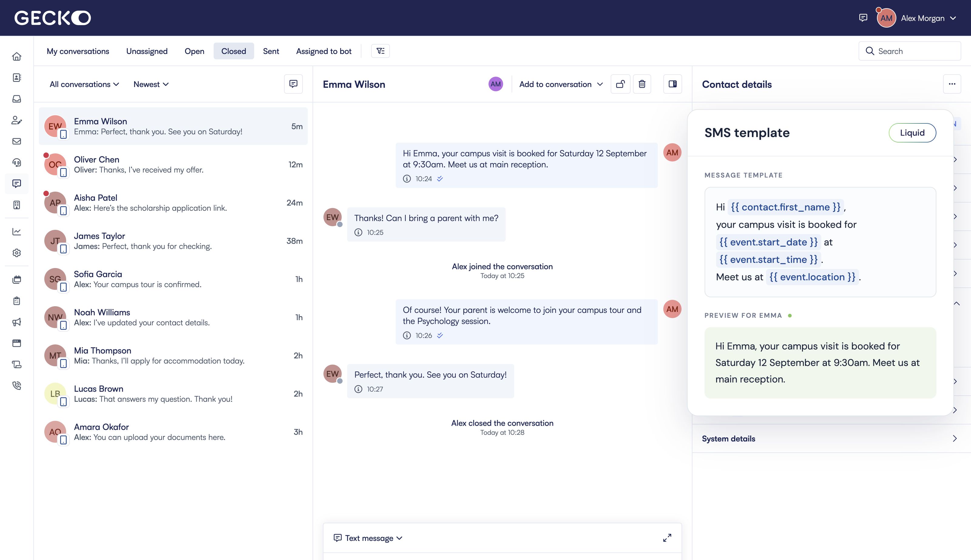
Task: Click the Search input field
Action: click(909, 51)
